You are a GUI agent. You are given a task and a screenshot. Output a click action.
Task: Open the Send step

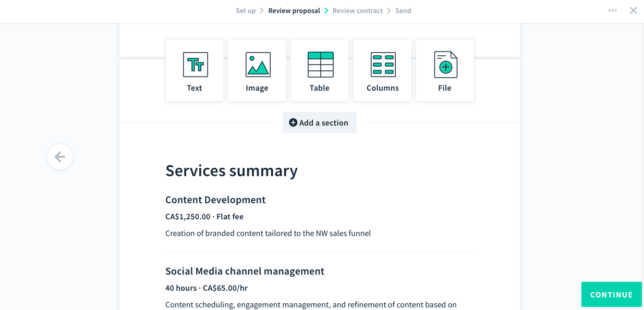pyautogui.click(x=403, y=11)
